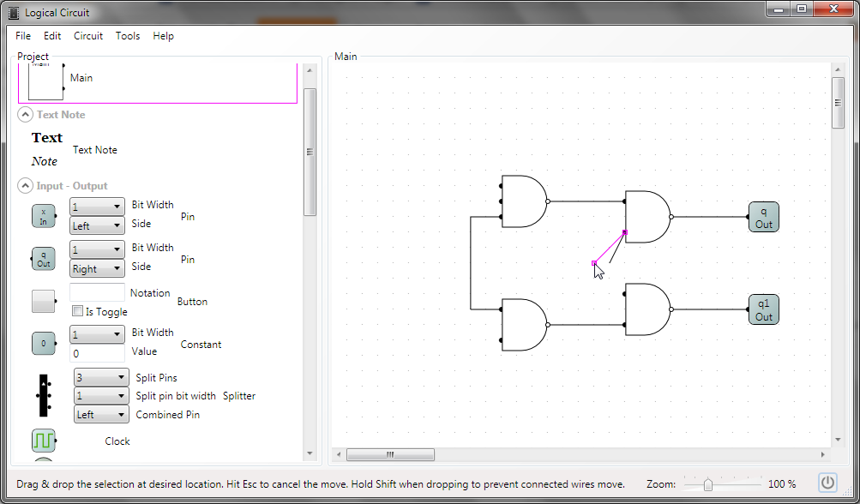Enable the Is Toggle checkbox for Button

(x=77, y=311)
